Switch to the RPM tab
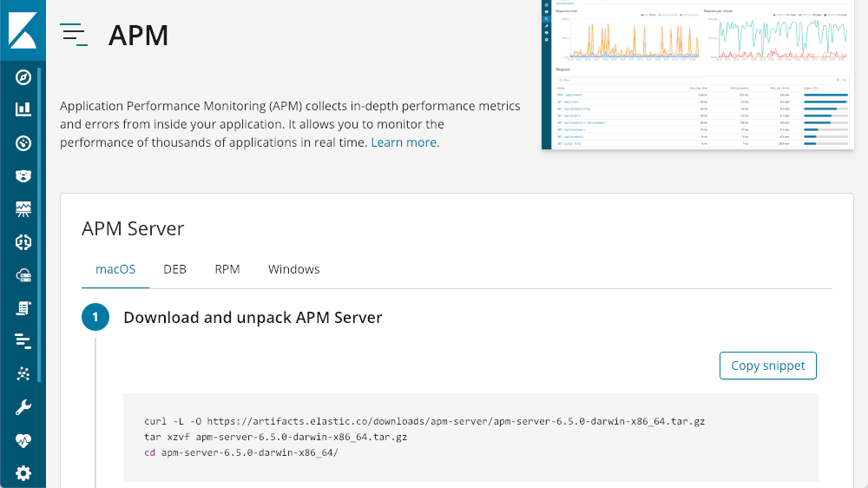This screenshot has height=488, width=868. pos(227,269)
